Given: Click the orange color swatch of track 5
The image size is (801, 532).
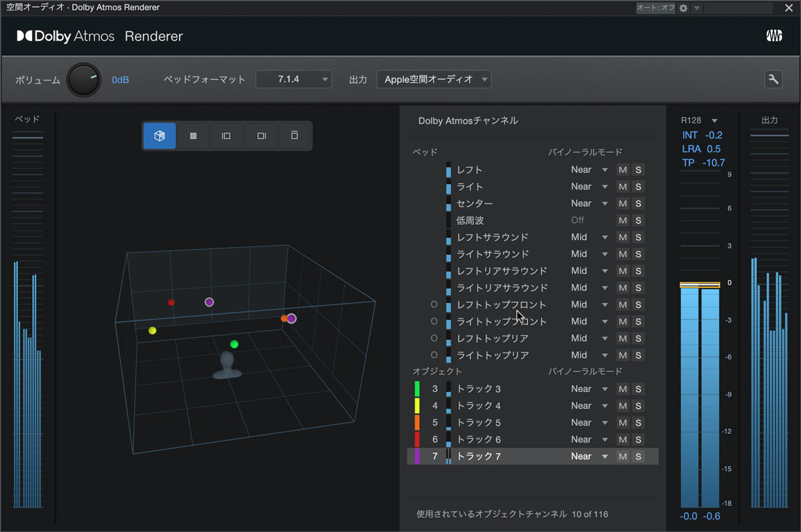Looking at the screenshot, I should (x=417, y=423).
